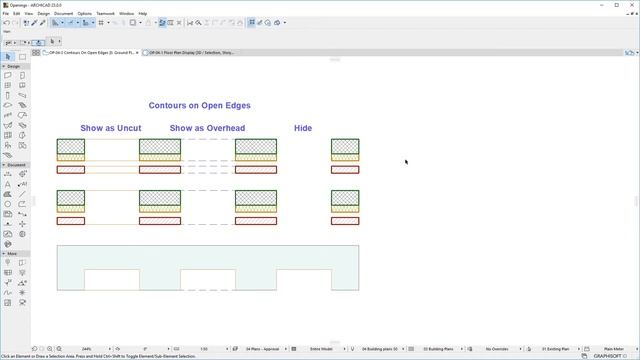Open the Window menu
The height and width of the screenshot is (360, 640).
pyautogui.click(x=127, y=13)
